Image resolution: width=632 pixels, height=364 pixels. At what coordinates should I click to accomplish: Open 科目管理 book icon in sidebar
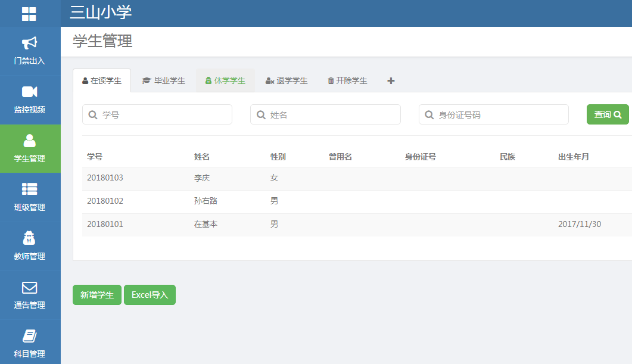[30, 336]
